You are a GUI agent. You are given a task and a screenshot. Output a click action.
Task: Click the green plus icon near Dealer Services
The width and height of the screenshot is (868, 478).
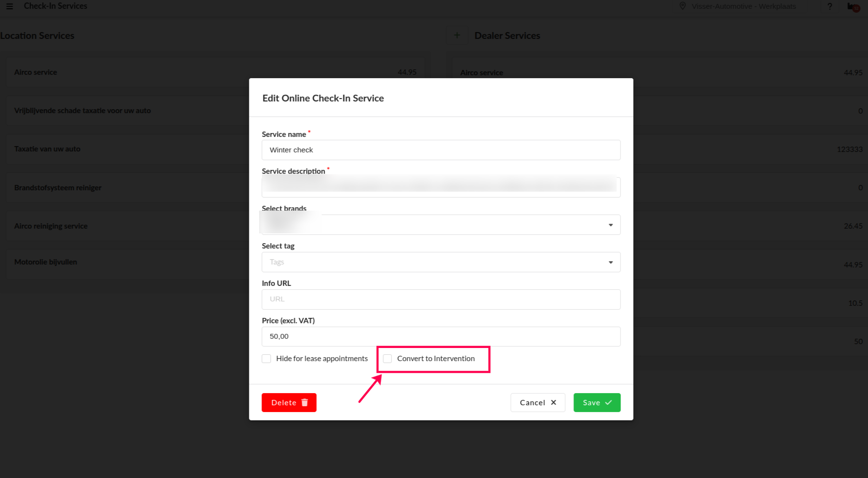pos(457,35)
